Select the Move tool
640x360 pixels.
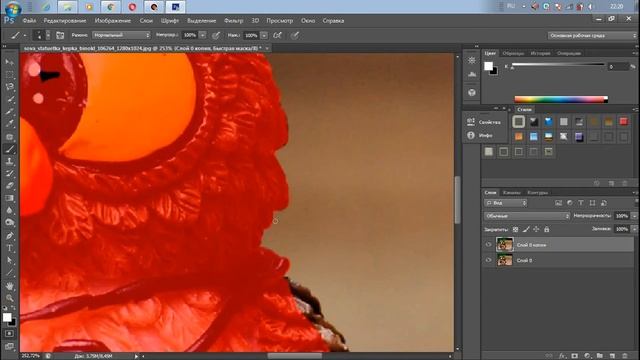click(9, 62)
